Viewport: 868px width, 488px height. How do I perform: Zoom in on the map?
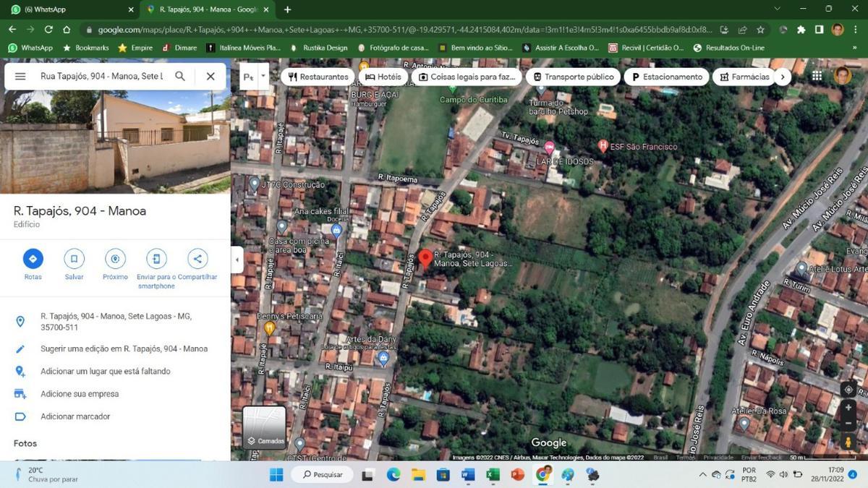coord(848,408)
